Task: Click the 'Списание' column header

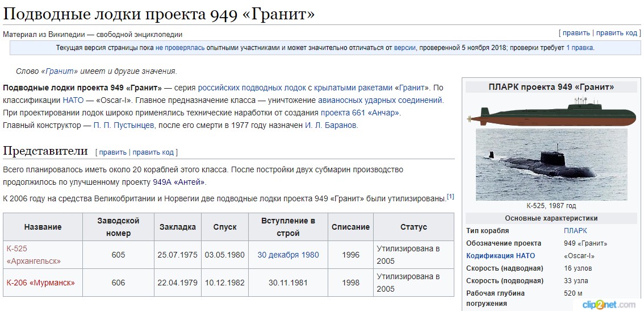Action: point(351,227)
